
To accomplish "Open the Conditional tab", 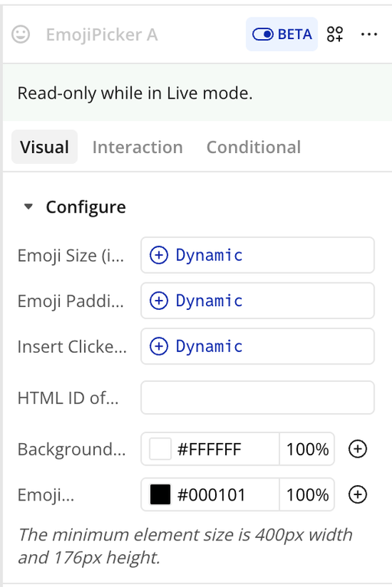I will (253, 147).
